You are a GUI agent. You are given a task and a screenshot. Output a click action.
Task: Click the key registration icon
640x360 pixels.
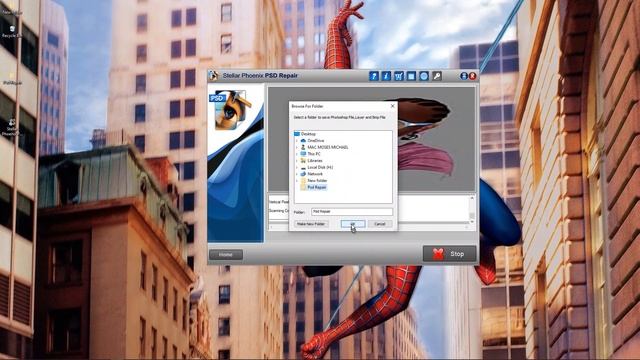pos(436,76)
